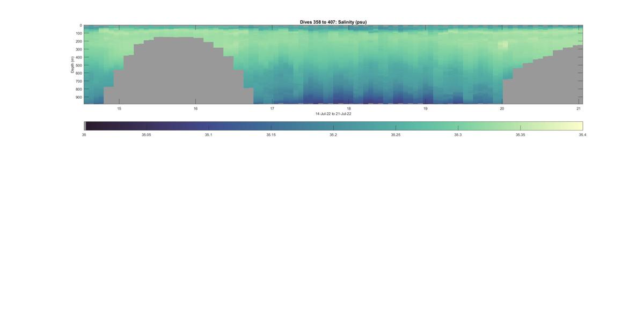Click the date tick label '19'
644x334 pixels.
click(426, 108)
